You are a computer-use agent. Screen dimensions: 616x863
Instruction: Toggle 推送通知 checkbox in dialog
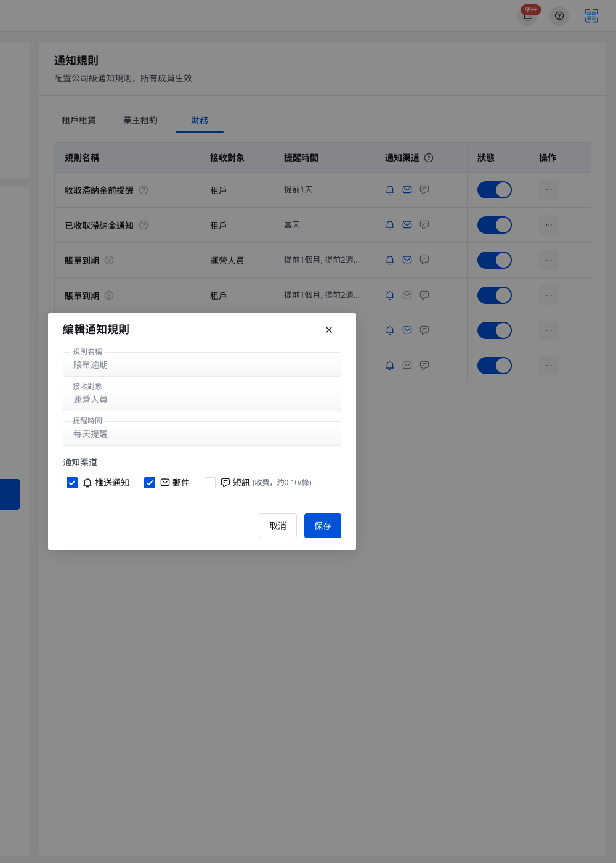point(72,483)
